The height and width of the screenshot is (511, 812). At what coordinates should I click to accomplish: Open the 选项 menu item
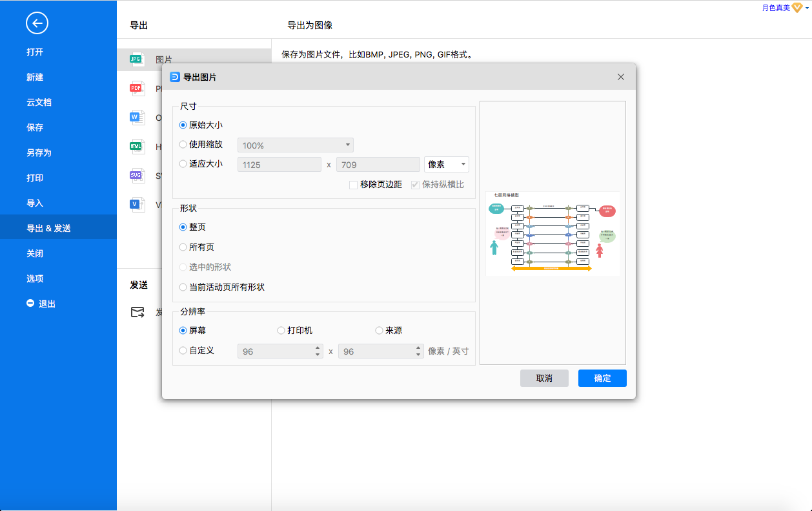coord(35,278)
